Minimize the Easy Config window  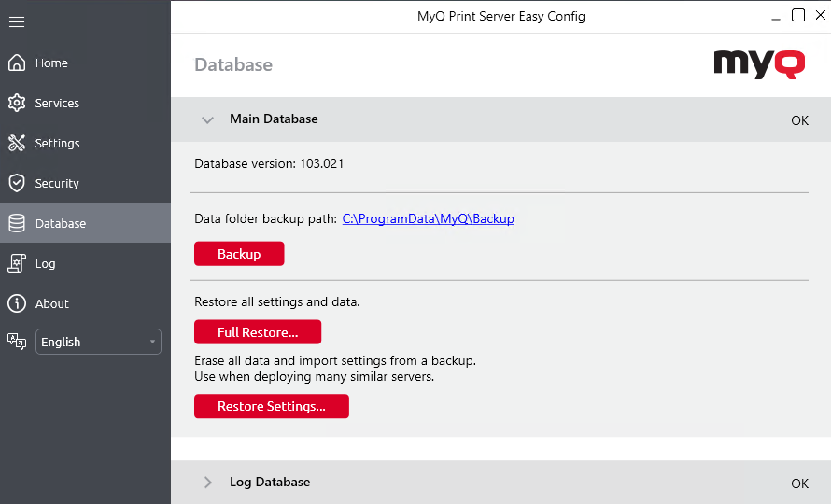[776, 19]
